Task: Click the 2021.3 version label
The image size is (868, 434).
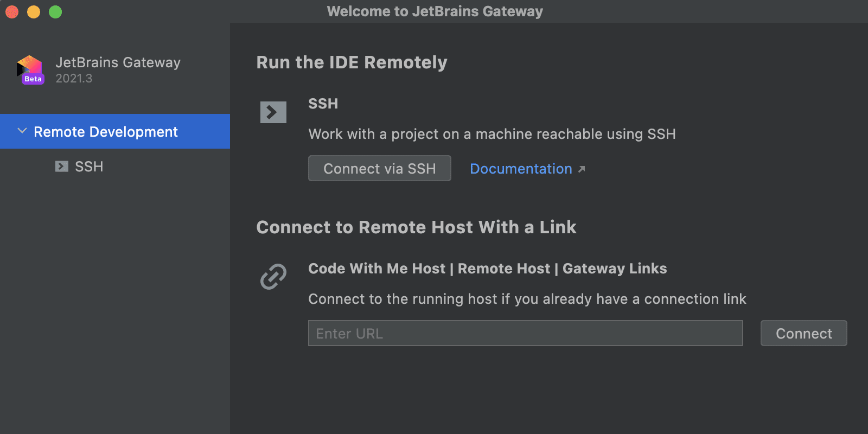Action: coord(74,79)
